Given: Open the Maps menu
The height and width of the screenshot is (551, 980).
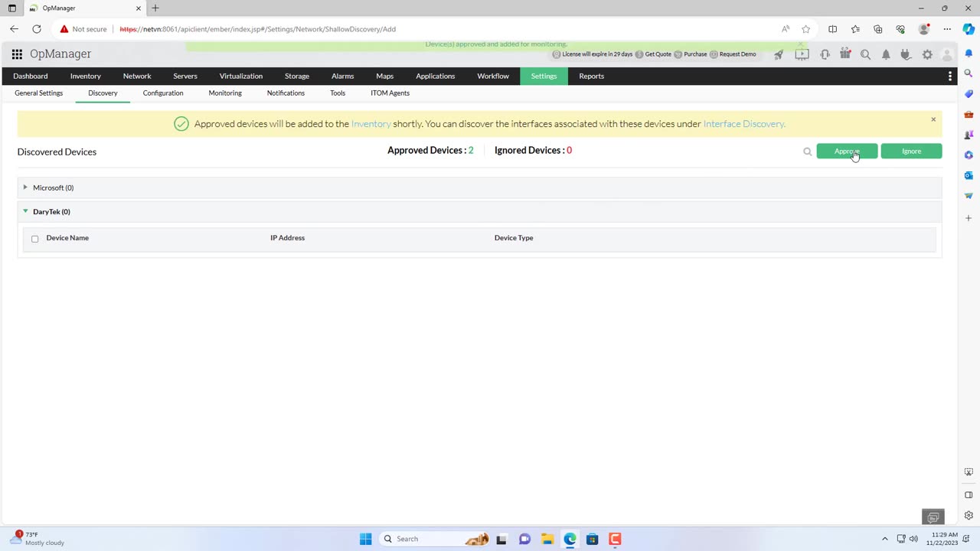Looking at the screenshot, I should [x=385, y=77].
